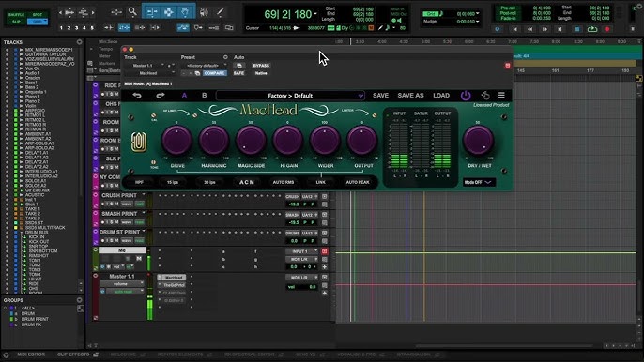Click Go to End transport button
Viewport: 644px width, 362px height.
pyautogui.click(x=560, y=29)
